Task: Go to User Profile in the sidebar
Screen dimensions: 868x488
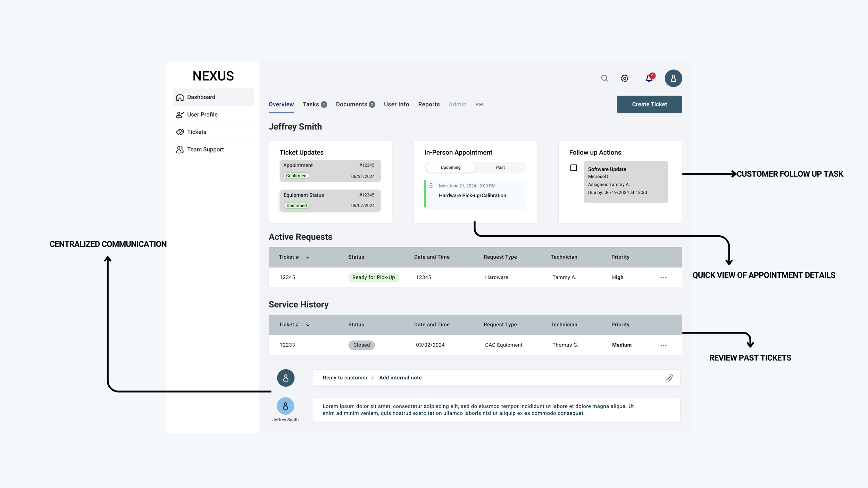Action: [202, 115]
